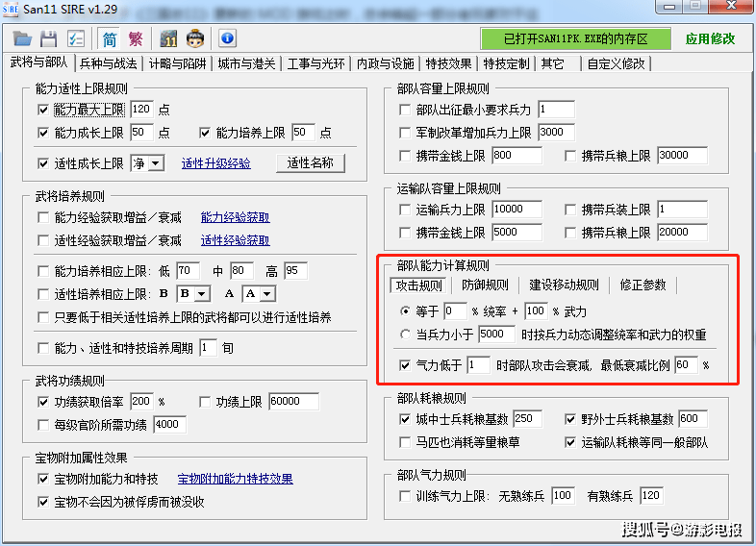This screenshot has width=756, height=546.
Task: Switch to 兵种与战法 tab
Action: [x=109, y=63]
